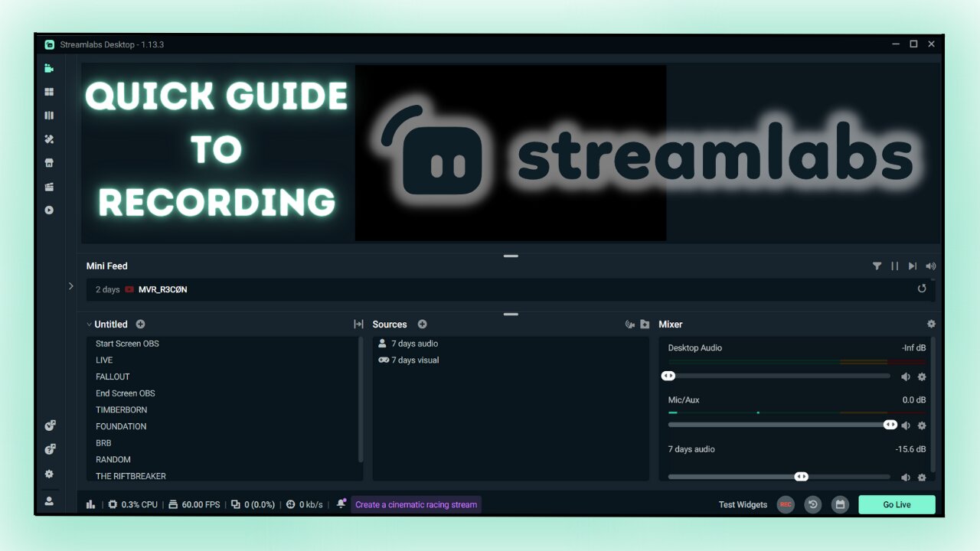Filter Mini Feed events
980x551 pixels.
click(x=877, y=266)
